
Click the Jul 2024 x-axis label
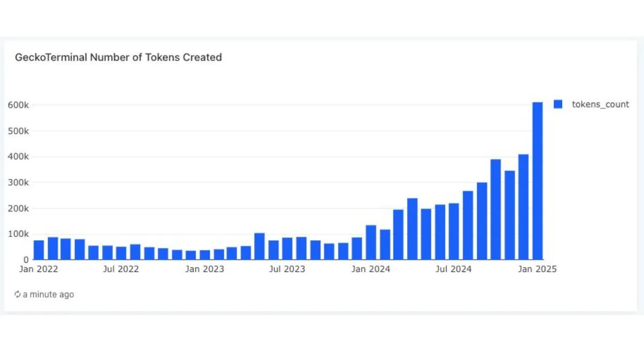click(x=453, y=269)
